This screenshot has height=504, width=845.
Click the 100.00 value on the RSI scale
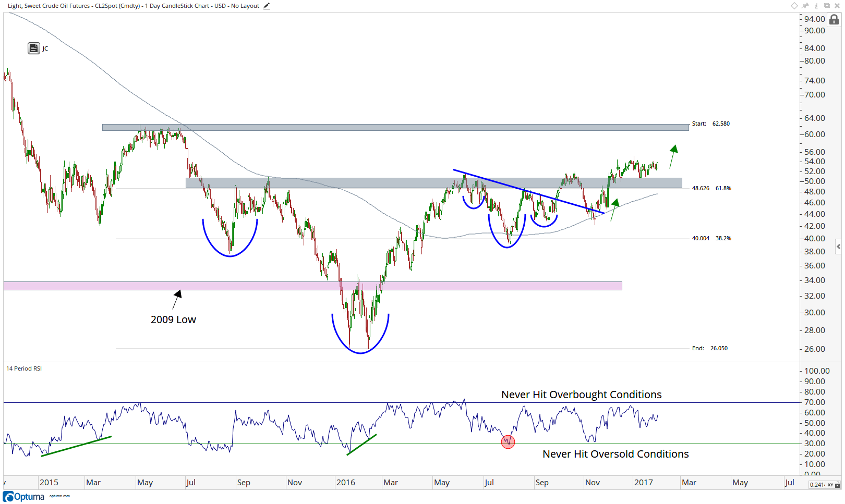tap(817, 371)
